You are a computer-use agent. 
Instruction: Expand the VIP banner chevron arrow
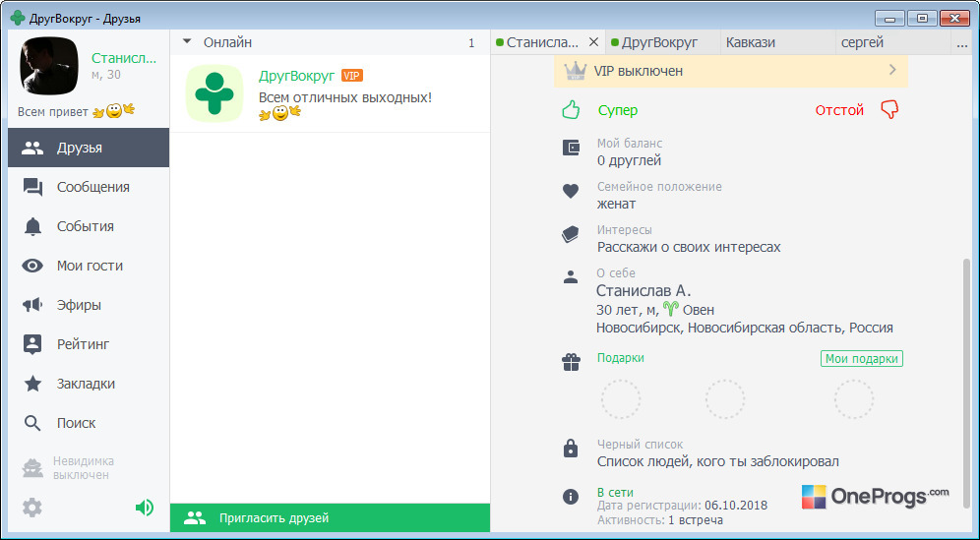tap(892, 70)
